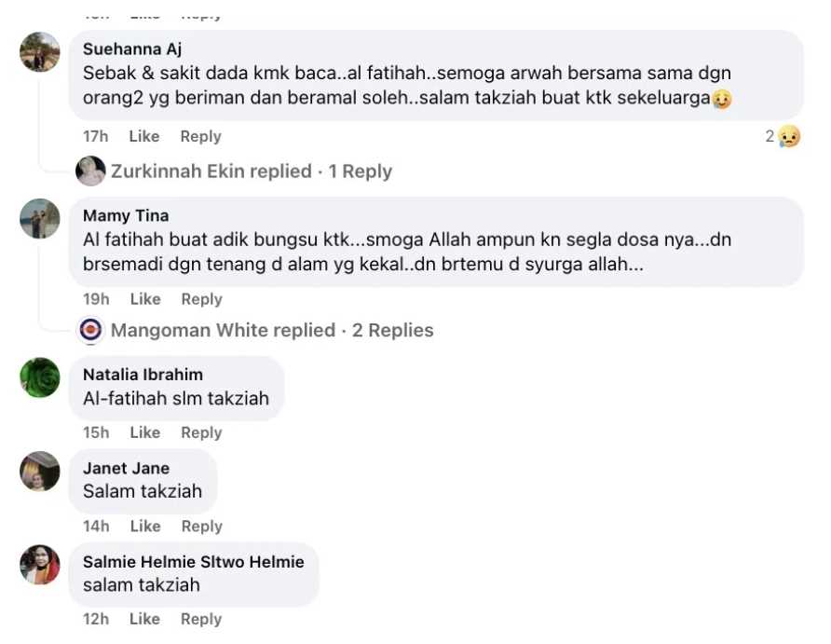Like Natalia Ibrahim's comment
Screen dimensions: 831x644
coord(145,432)
